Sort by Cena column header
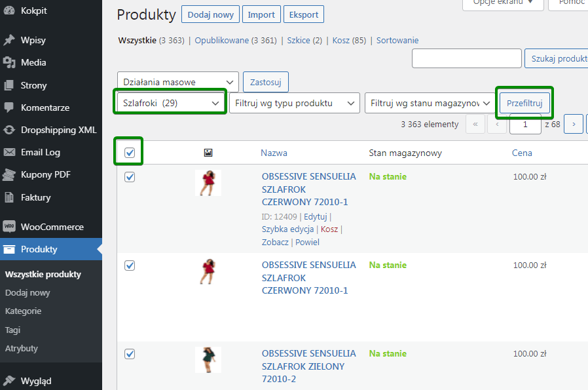 (x=522, y=153)
